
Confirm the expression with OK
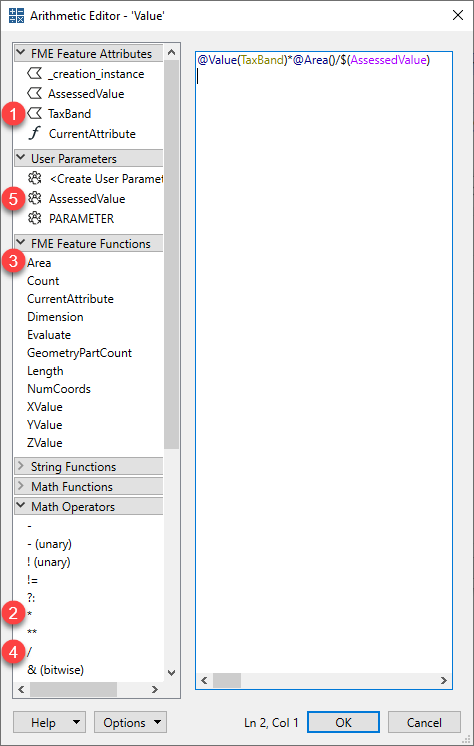point(343,723)
